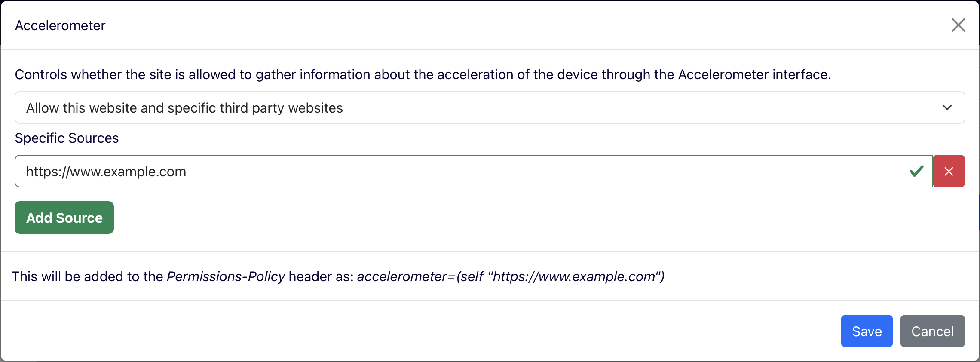Save the Accelerometer settings

coord(867,331)
